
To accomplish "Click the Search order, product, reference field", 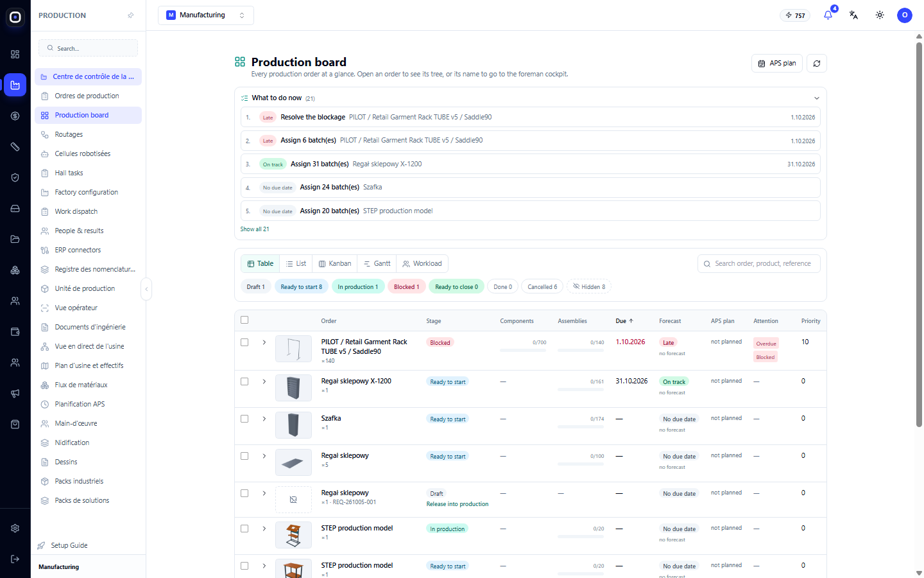I will [x=759, y=264].
